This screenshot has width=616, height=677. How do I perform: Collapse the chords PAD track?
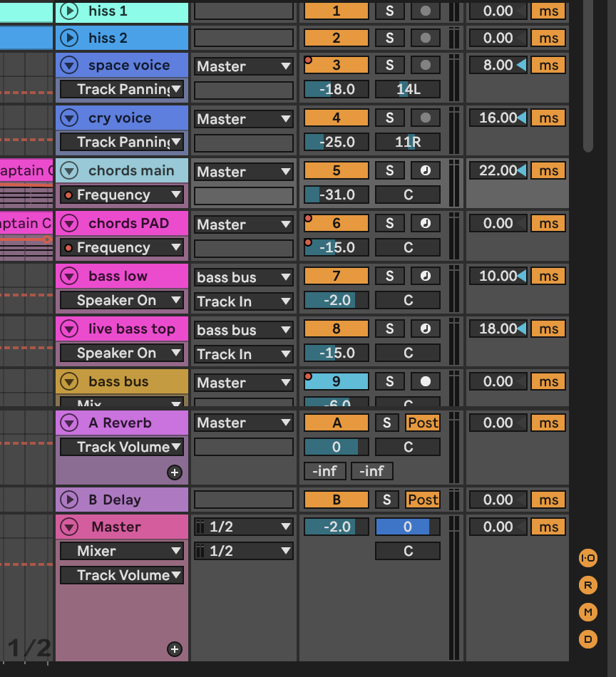point(69,223)
